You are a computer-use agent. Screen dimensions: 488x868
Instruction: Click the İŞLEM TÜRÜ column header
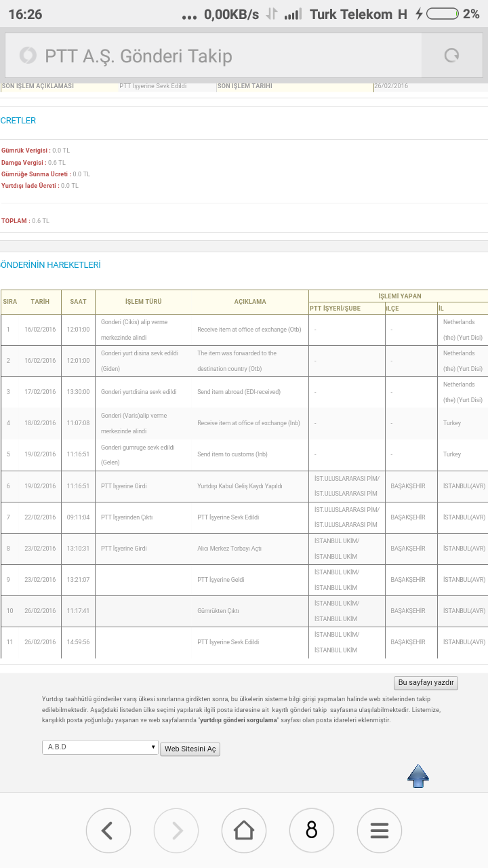[144, 302]
